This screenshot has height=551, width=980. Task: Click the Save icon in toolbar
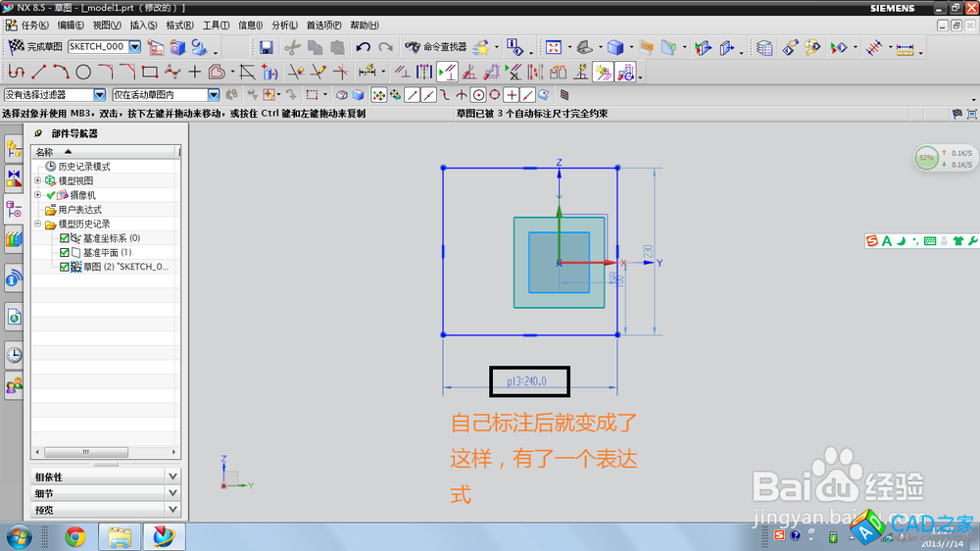pos(266,47)
